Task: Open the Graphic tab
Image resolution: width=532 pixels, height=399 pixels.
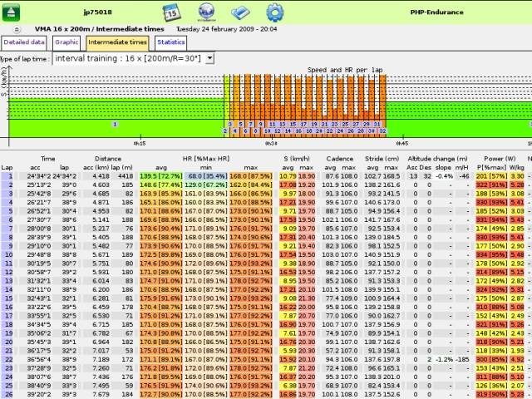Action: coord(66,41)
